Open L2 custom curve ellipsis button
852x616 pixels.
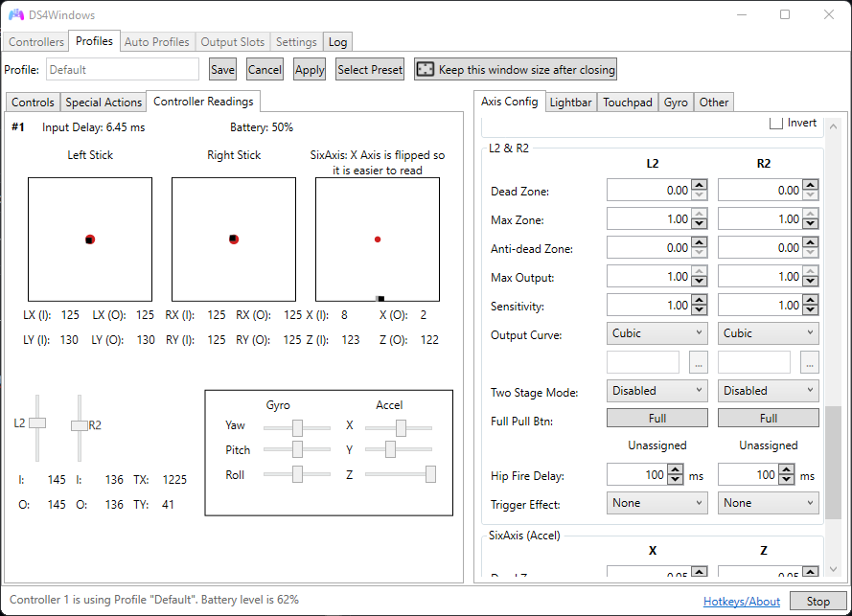coord(699,362)
